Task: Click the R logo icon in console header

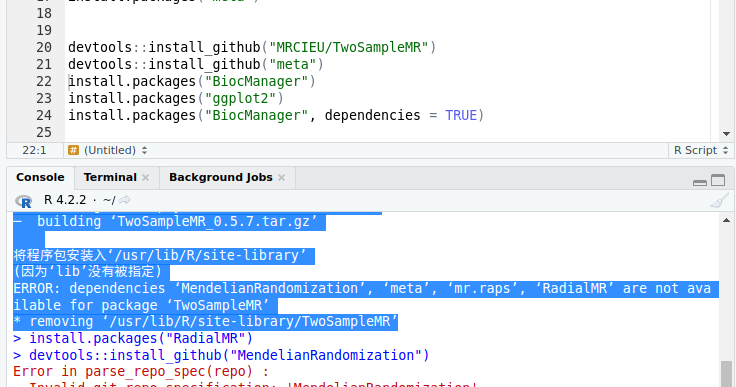Action: 23,201
